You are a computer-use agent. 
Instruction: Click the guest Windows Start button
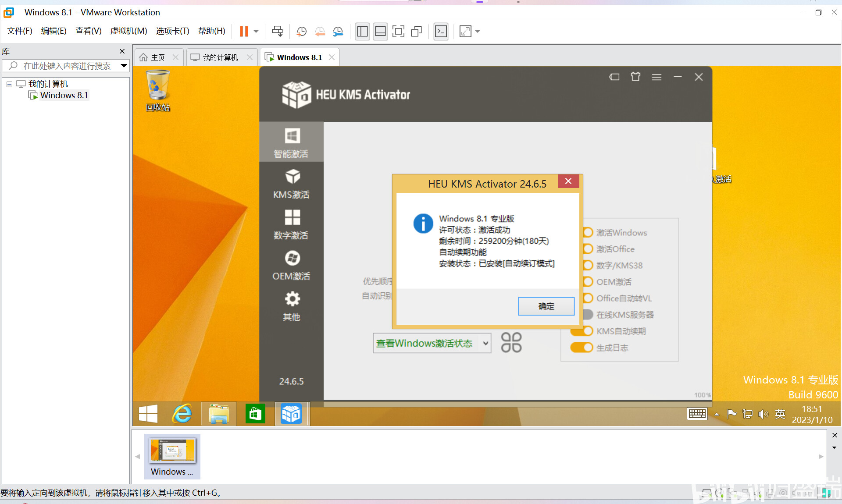coord(148,414)
